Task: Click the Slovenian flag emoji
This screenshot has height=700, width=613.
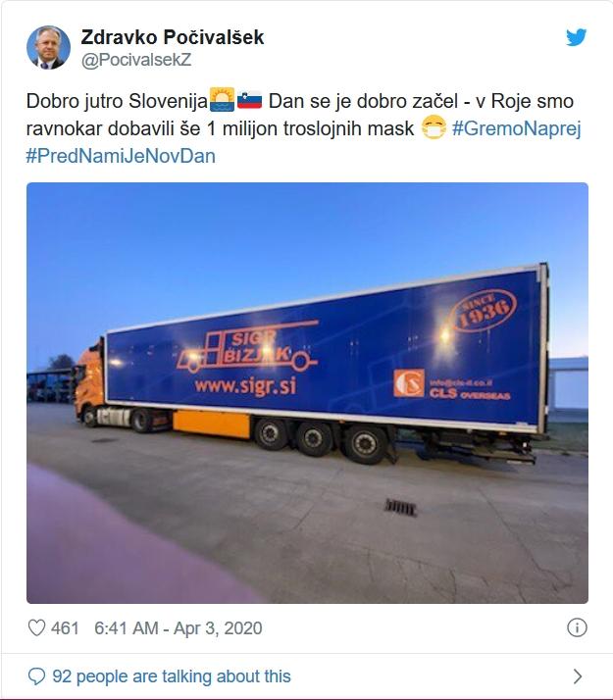Action: [x=249, y=101]
